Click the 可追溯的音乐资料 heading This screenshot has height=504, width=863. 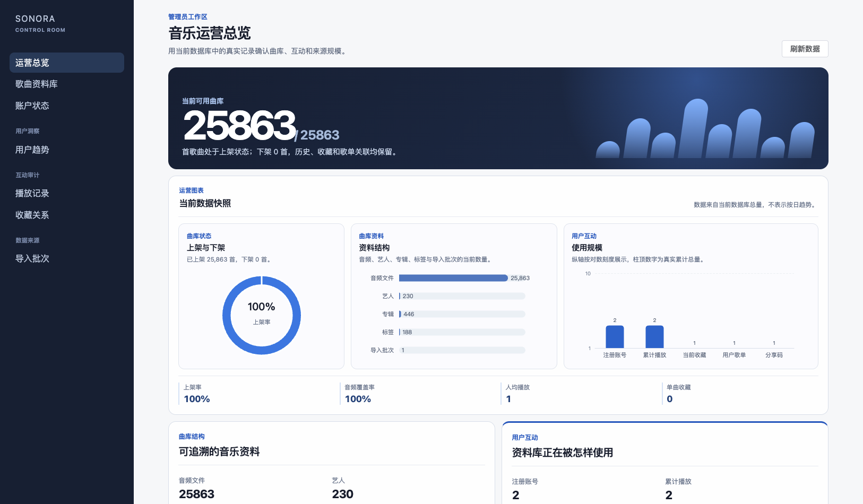(x=219, y=451)
